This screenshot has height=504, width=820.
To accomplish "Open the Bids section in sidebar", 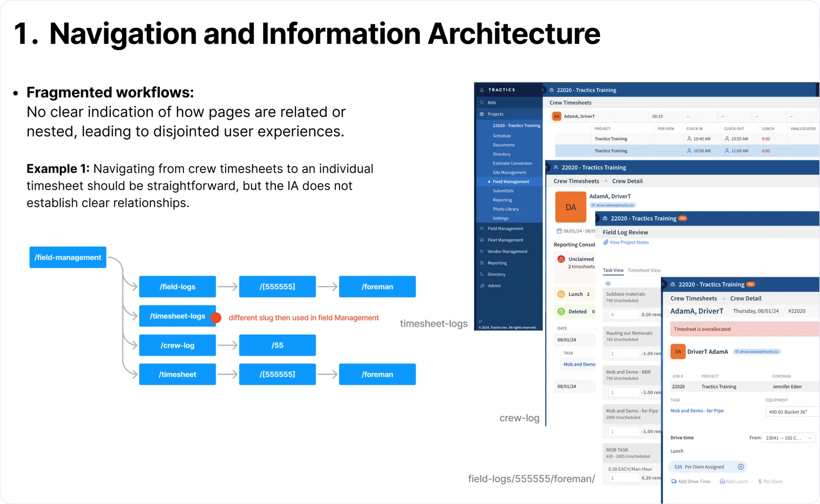I will pyautogui.click(x=492, y=102).
